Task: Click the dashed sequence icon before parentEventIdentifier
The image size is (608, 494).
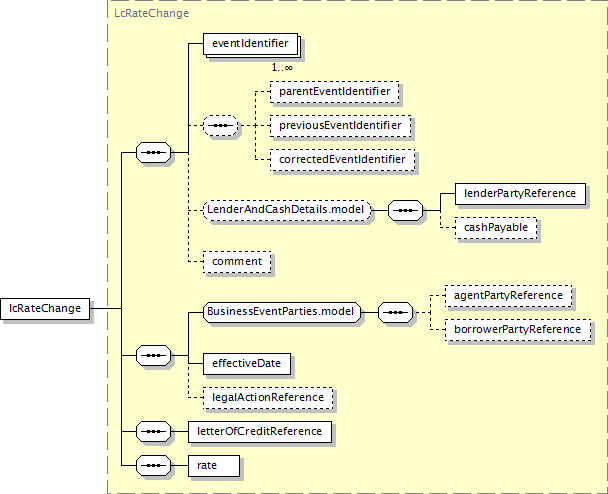Action: tap(221, 126)
